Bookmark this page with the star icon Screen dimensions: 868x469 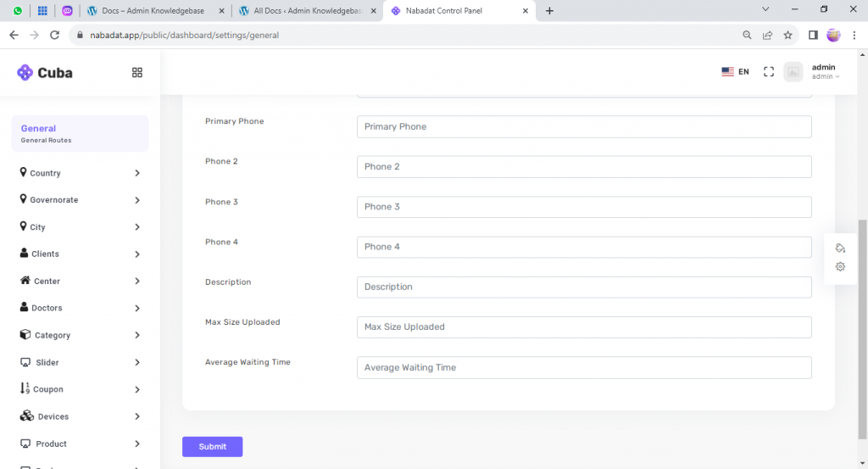click(787, 36)
